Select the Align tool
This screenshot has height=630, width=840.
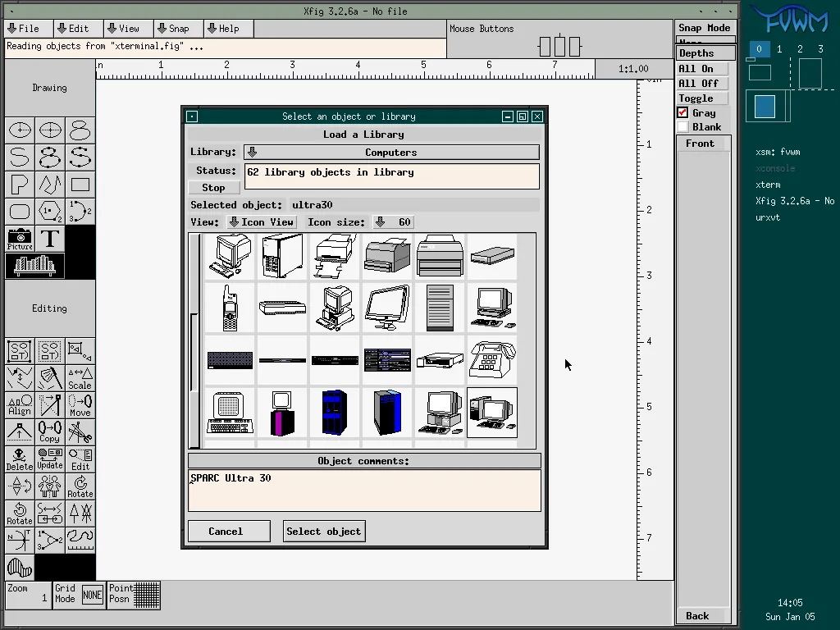[x=19, y=404]
